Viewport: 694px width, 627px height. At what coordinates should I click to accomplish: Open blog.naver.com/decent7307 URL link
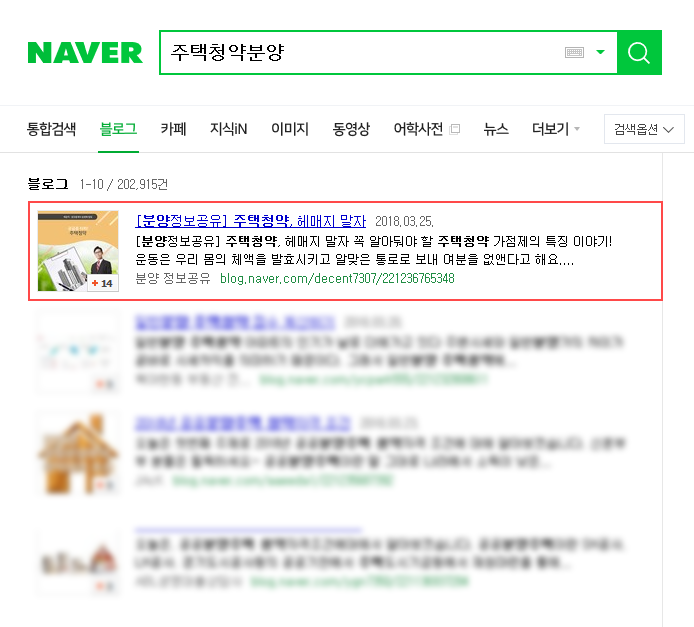(x=337, y=278)
